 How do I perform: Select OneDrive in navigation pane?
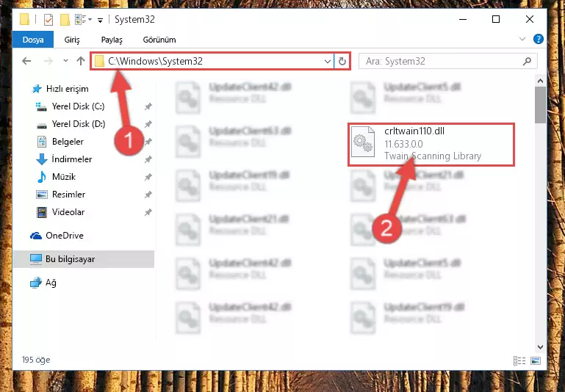coord(65,236)
